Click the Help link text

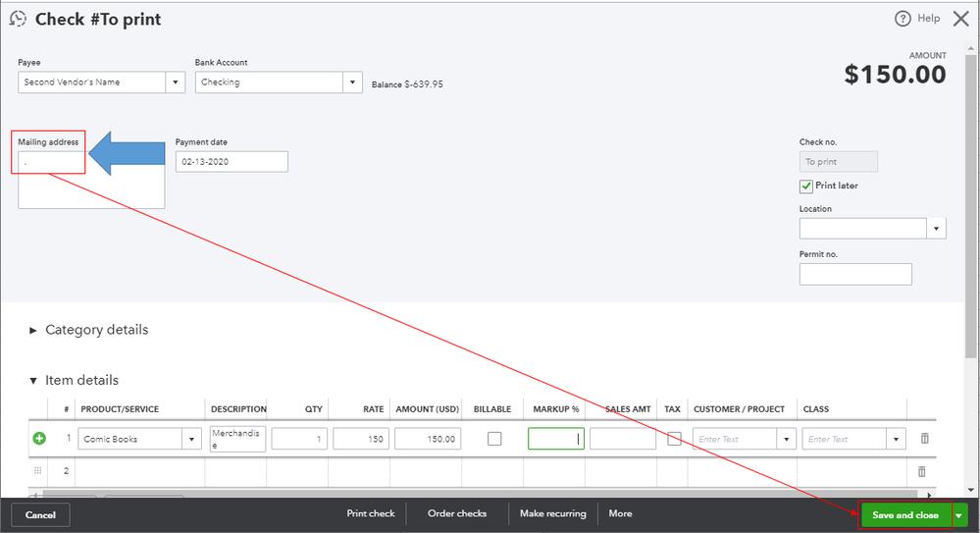[929, 18]
